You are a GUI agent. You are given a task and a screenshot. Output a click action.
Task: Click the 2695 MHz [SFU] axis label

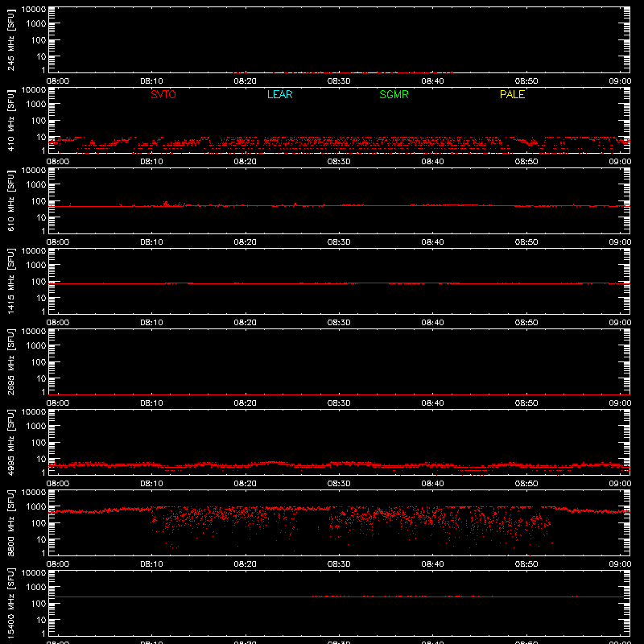(x=11, y=361)
